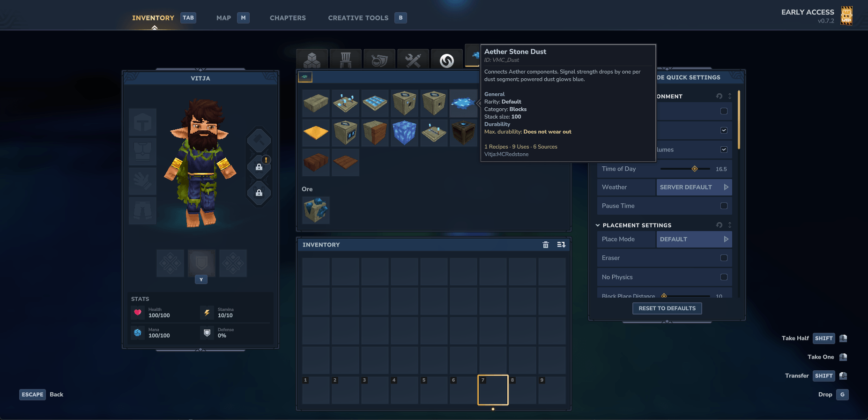
Task: Tick the unchecked box directly under Environment heading
Action: point(724,111)
